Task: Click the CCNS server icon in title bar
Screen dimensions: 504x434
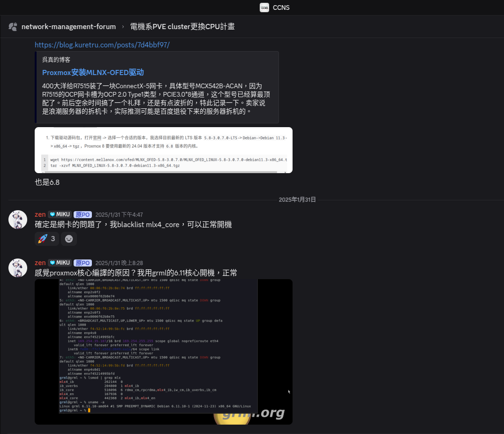Action: [264, 8]
